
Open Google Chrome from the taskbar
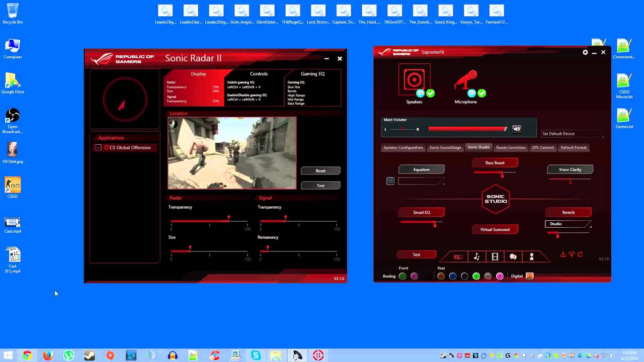coord(27,355)
